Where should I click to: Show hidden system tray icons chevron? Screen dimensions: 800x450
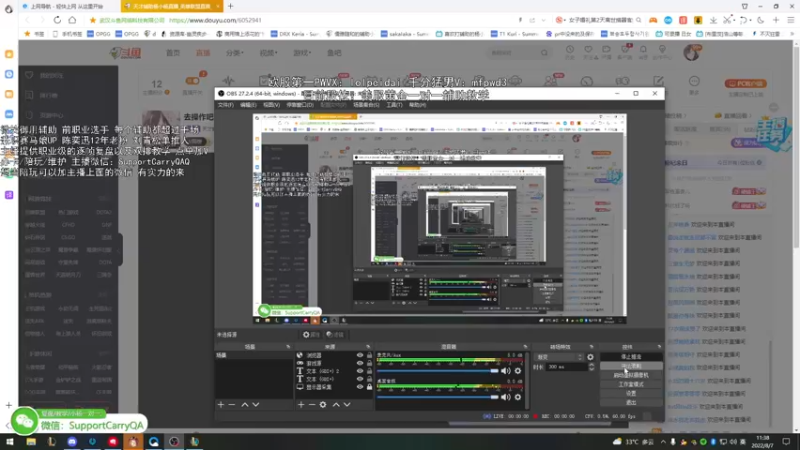(x=663, y=442)
